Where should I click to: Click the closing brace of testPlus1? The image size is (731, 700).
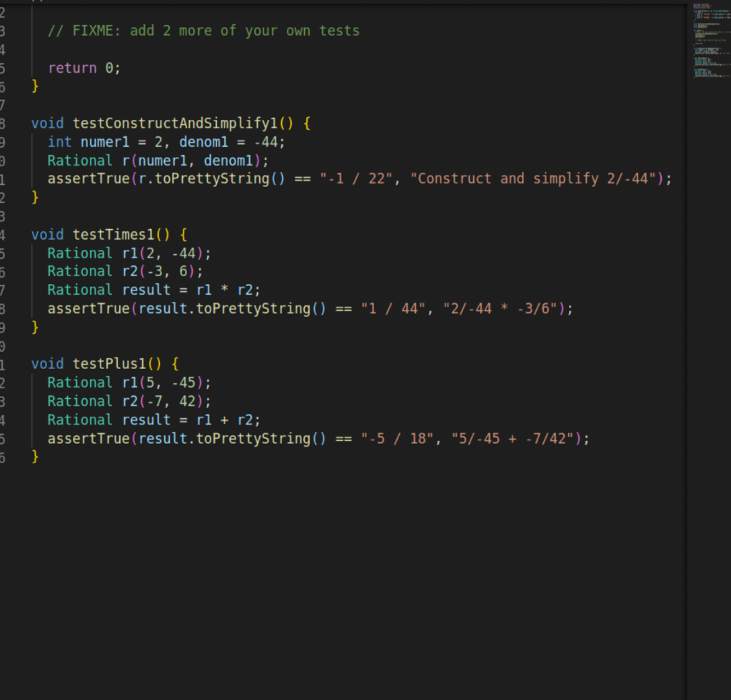point(35,456)
